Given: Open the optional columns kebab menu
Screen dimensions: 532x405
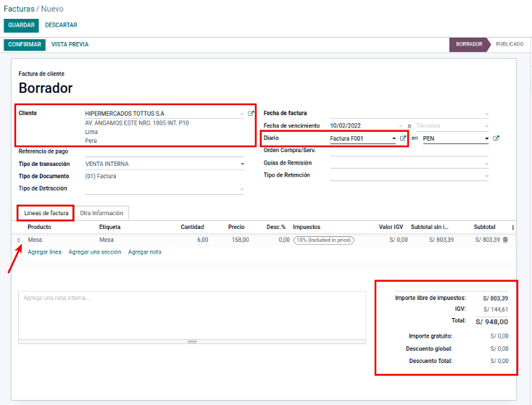Looking at the screenshot, I should coord(513,227).
